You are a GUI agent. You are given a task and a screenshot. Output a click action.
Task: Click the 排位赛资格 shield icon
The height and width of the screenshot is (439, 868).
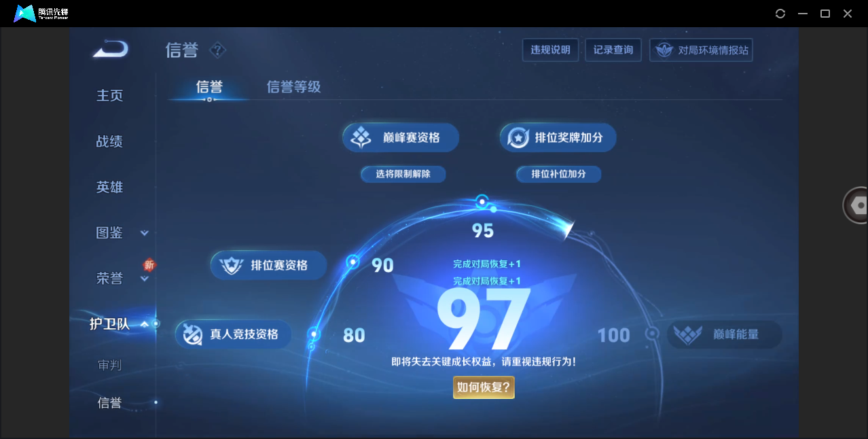pyautogui.click(x=231, y=265)
